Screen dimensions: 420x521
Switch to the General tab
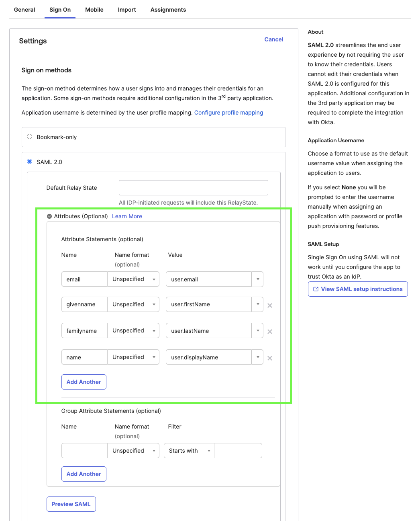coord(24,10)
